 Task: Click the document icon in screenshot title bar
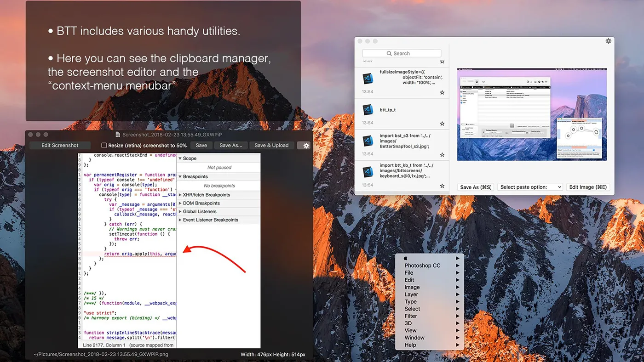[118, 135]
